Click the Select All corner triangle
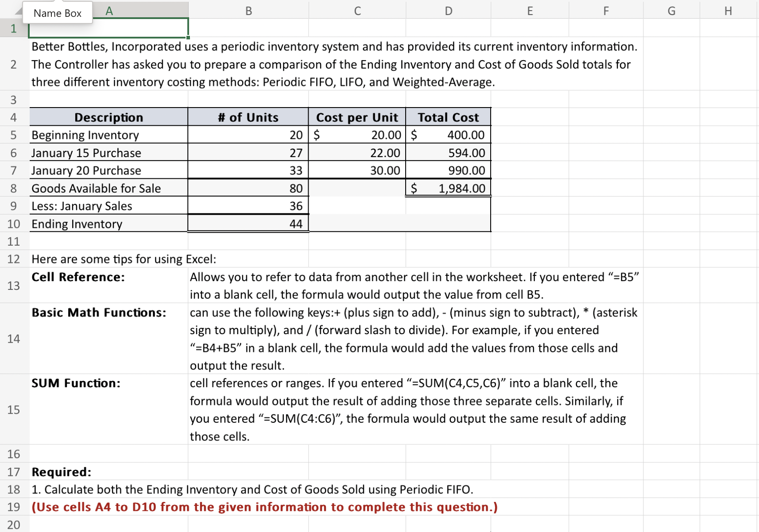 [x=18, y=11]
